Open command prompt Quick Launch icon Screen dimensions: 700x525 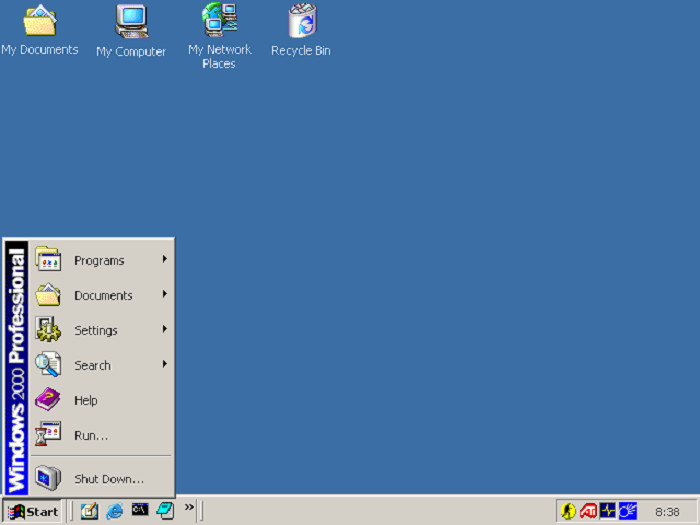point(140,511)
